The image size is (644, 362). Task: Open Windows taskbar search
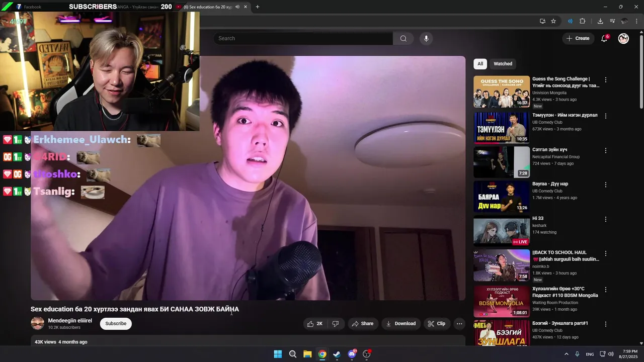[293, 354]
